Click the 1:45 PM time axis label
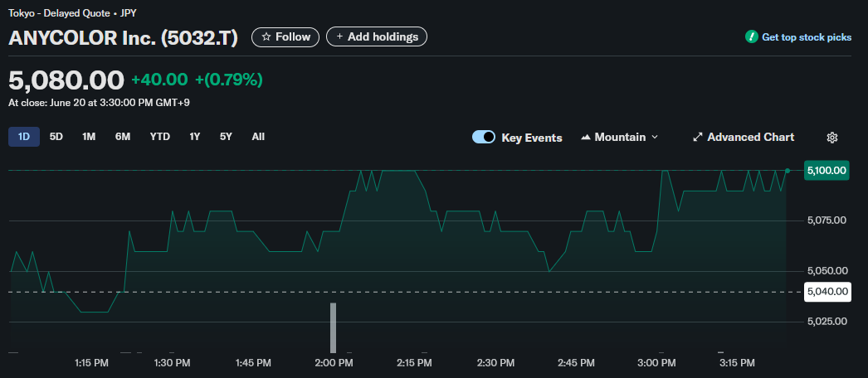868x378 pixels. pyautogui.click(x=254, y=363)
